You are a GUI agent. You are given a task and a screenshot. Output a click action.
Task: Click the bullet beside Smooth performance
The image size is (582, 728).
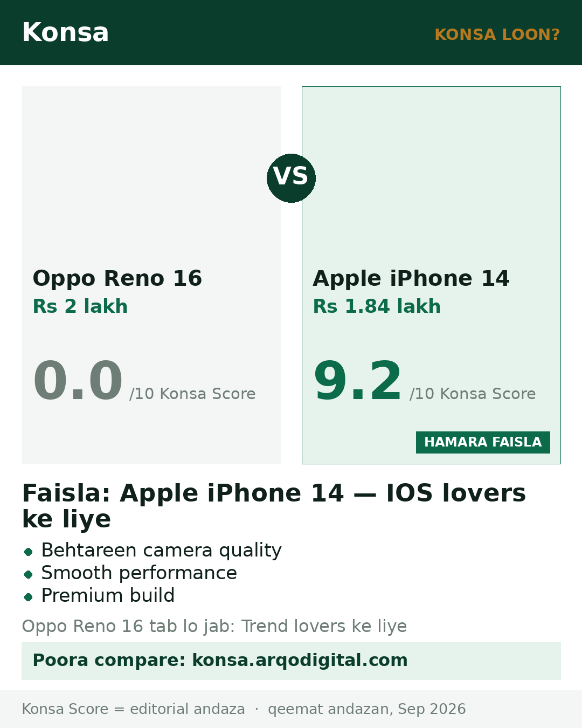point(29,574)
